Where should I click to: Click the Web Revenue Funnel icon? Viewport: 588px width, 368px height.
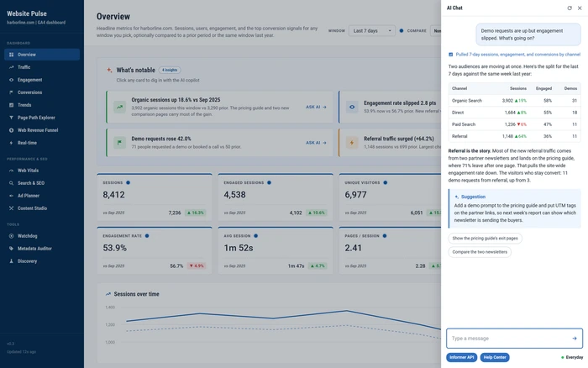(11, 130)
